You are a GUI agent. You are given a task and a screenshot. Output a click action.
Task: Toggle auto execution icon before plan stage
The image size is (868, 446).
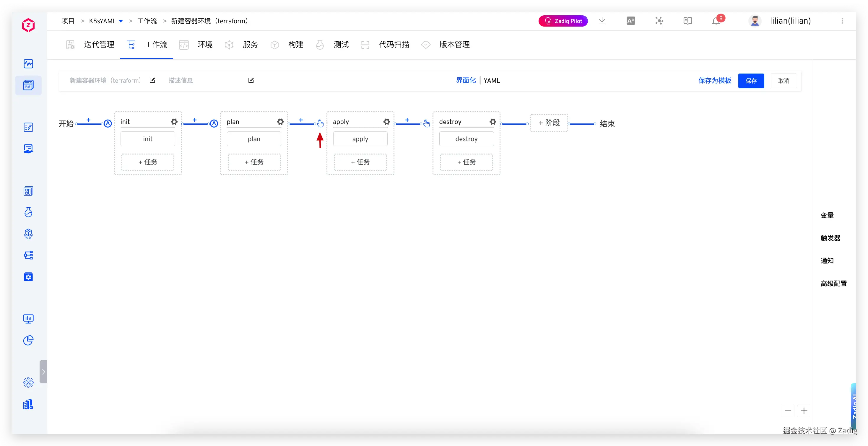point(214,124)
